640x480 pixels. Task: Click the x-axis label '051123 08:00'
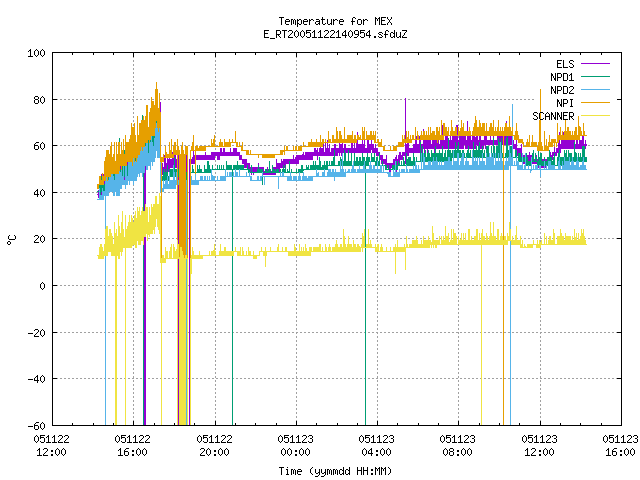click(458, 445)
